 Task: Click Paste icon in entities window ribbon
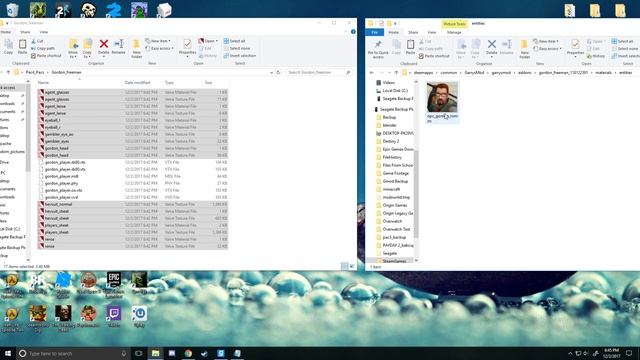[410, 44]
